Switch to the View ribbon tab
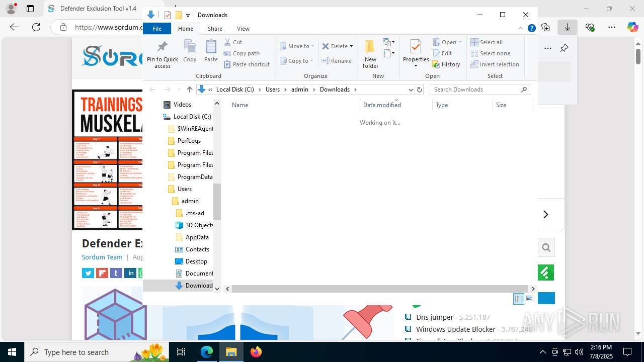644x362 pixels. (243, 29)
